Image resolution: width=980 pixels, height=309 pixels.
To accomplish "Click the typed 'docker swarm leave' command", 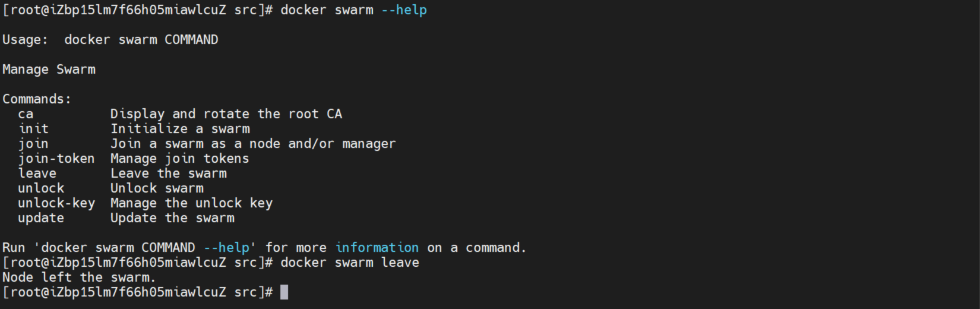I will (349, 263).
